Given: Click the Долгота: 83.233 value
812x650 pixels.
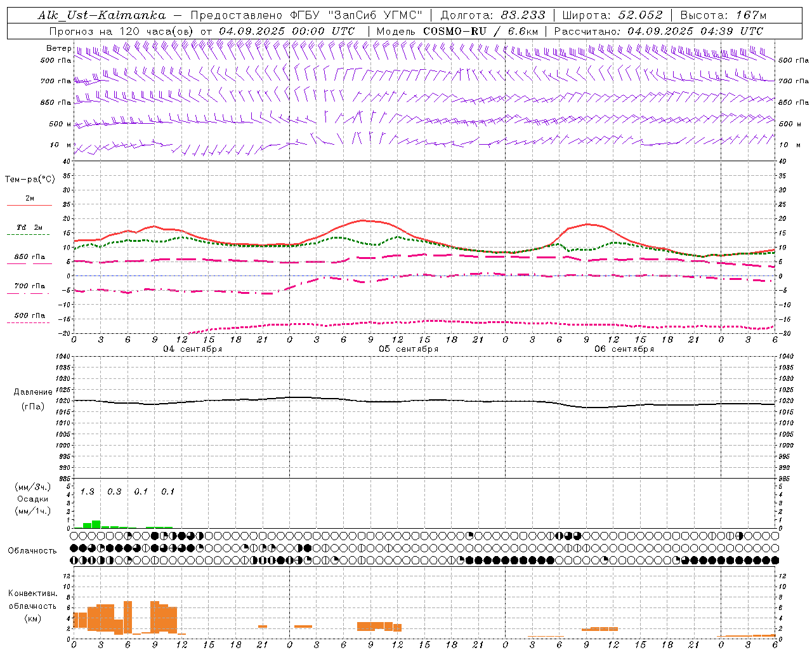Looking at the screenshot, I should point(492,15).
